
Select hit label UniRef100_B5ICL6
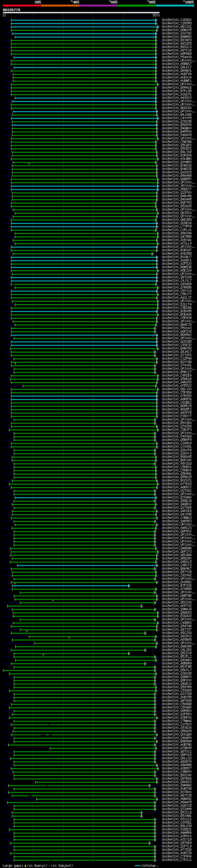point(176,813)
